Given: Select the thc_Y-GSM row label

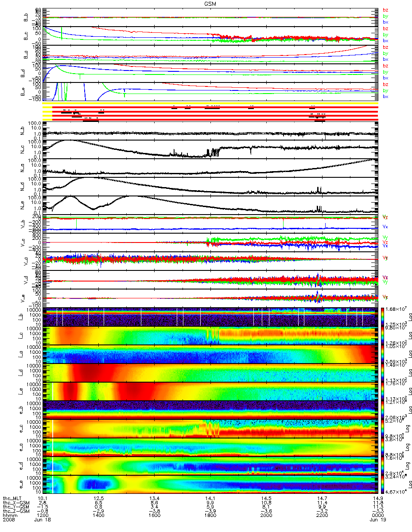Looking at the screenshot, I should (16, 507).
